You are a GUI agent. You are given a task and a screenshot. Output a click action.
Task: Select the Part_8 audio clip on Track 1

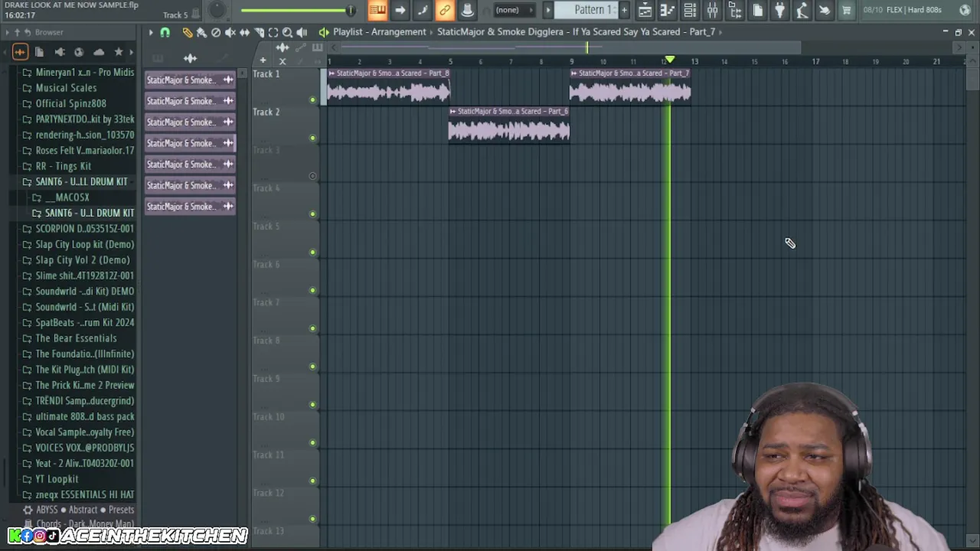[x=389, y=86]
